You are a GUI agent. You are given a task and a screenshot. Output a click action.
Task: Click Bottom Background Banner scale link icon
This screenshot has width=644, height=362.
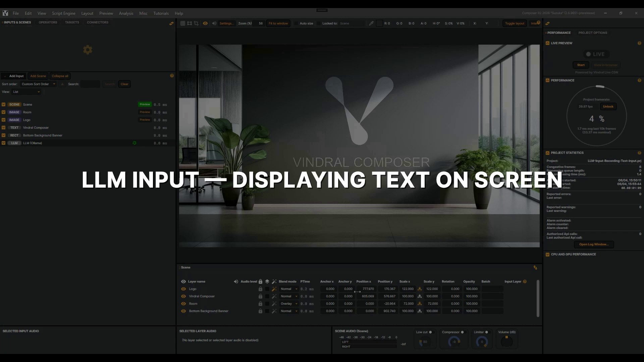click(419, 311)
